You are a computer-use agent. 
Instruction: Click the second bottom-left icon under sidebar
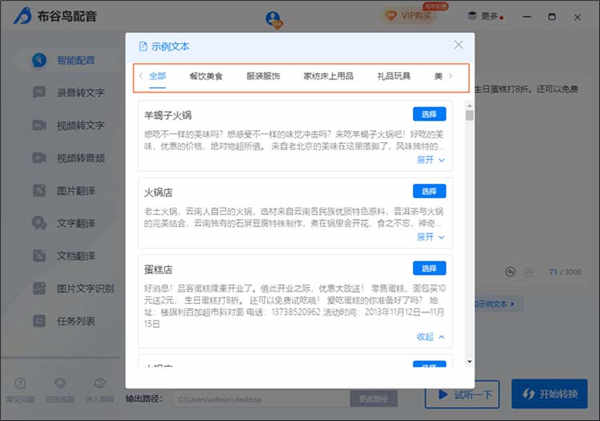pyautogui.click(x=60, y=383)
